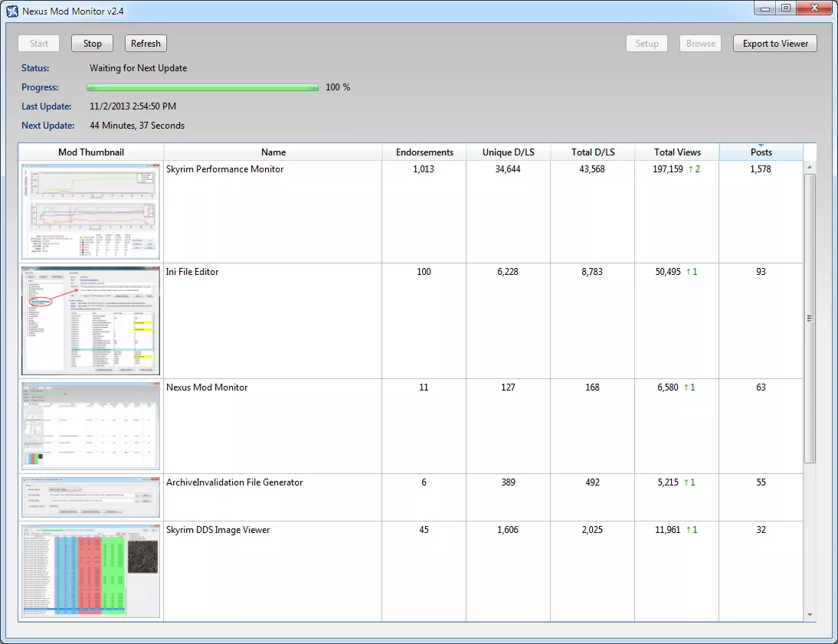Close the Nexus Mod Monitor window

(x=814, y=8)
